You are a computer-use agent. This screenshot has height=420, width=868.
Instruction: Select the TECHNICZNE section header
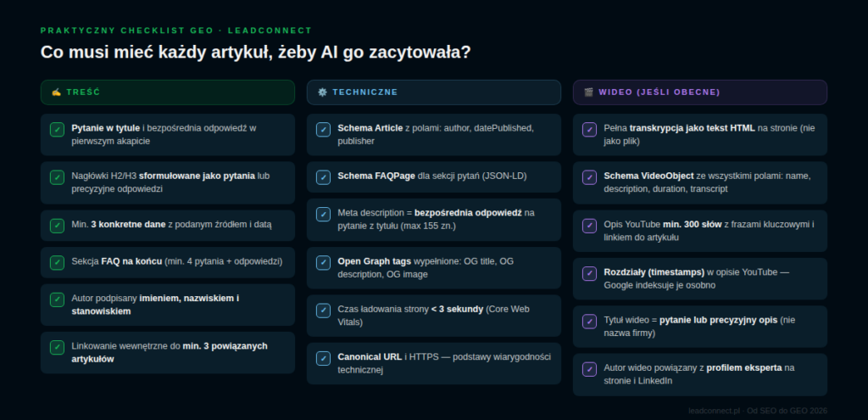(x=434, y=92)
